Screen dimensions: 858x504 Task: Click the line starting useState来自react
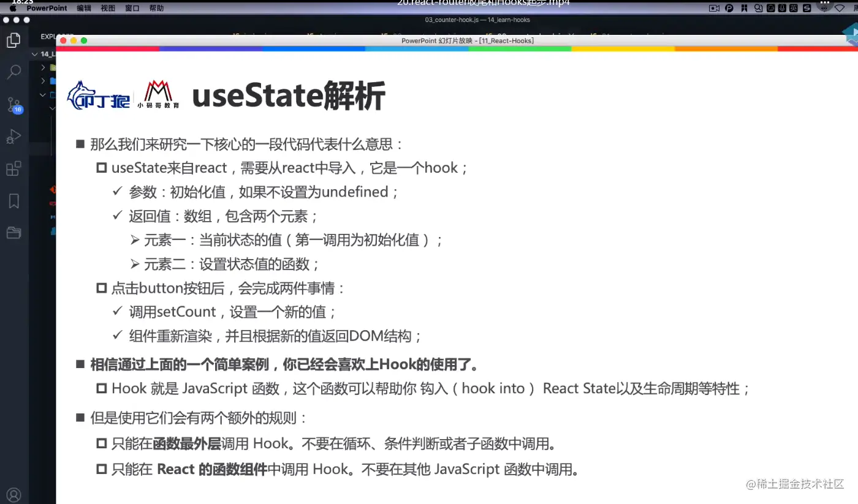[290, 168]
